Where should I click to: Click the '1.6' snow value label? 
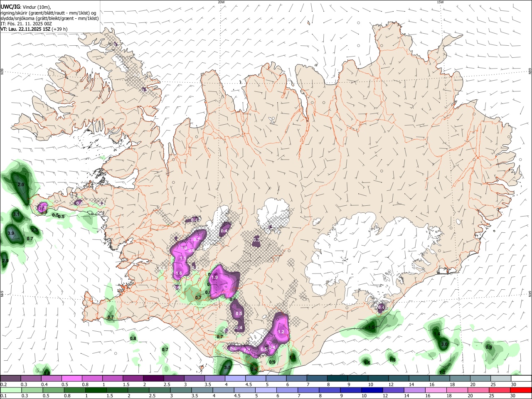(x=179, y=273)
